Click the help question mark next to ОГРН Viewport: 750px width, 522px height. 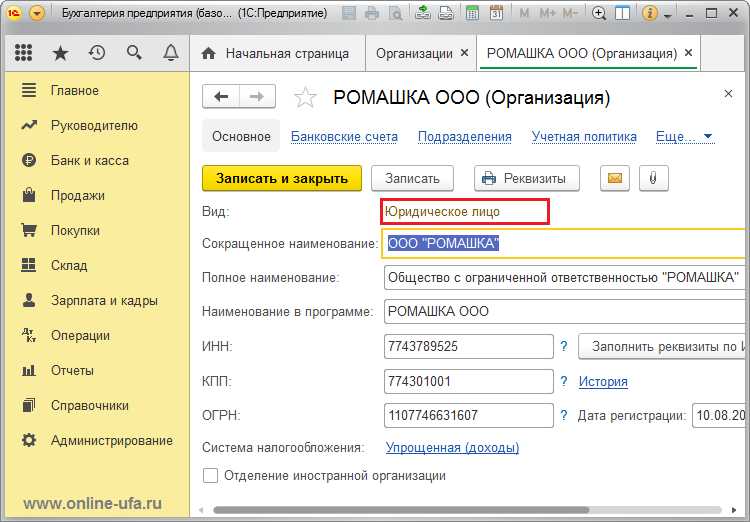coord(564,415)
